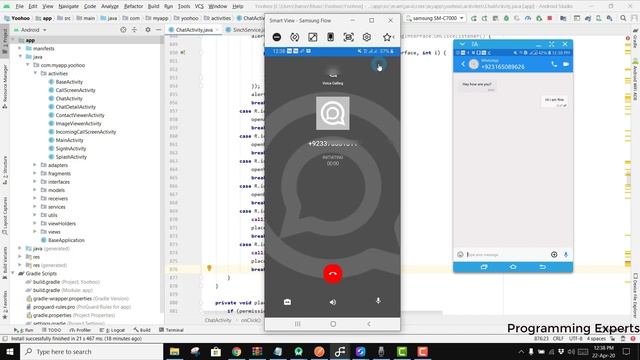Click the taskbar search box
The width and height of the screenshot is (640, 360).
(92, 351)
